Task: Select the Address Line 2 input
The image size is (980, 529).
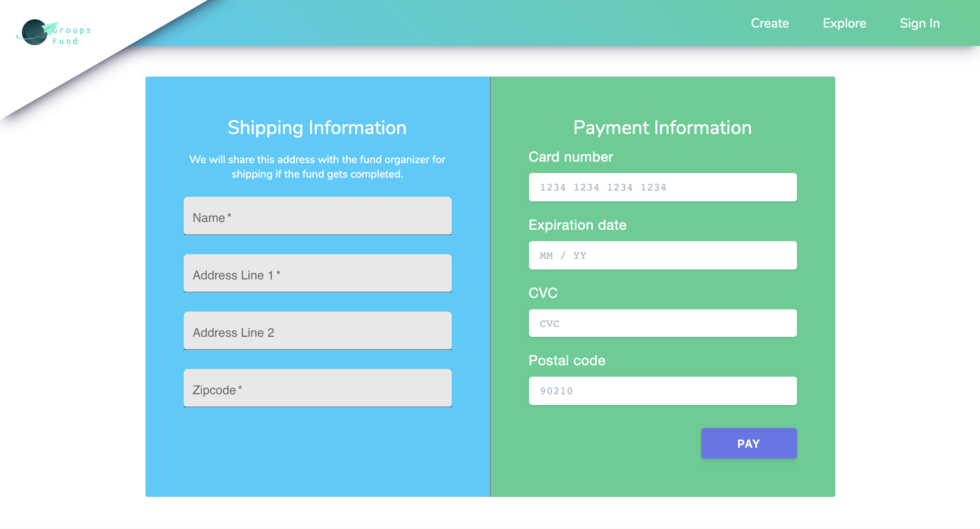Action: 317,331
